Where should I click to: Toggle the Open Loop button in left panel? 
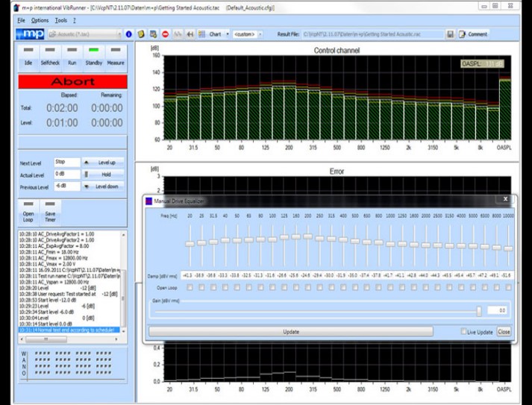click(28, 213)
